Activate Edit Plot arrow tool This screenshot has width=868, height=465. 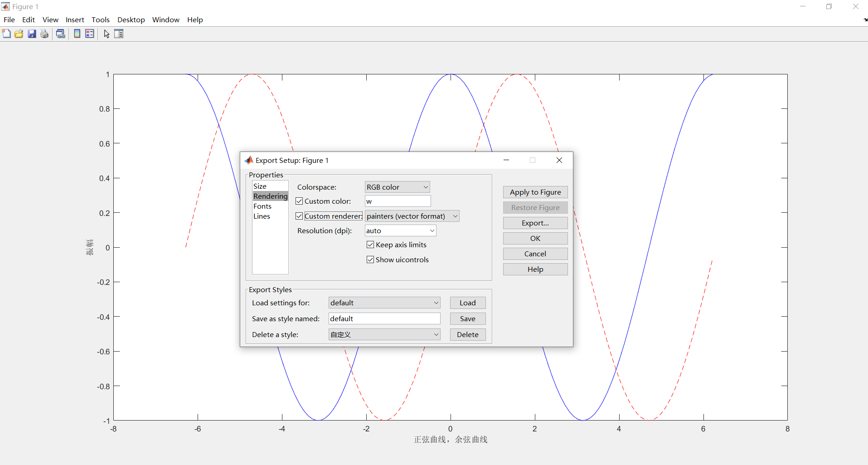pos(106,34)
